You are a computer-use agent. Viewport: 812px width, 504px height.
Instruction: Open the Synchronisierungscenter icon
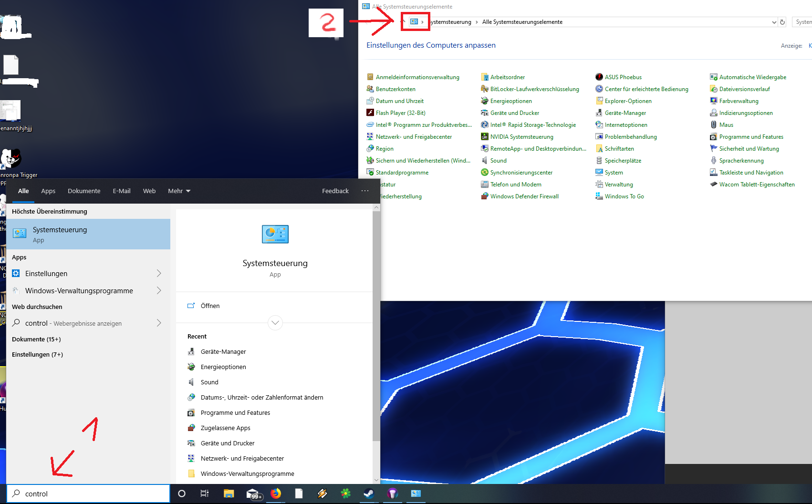pyautogui.click(x=485, y=173)
